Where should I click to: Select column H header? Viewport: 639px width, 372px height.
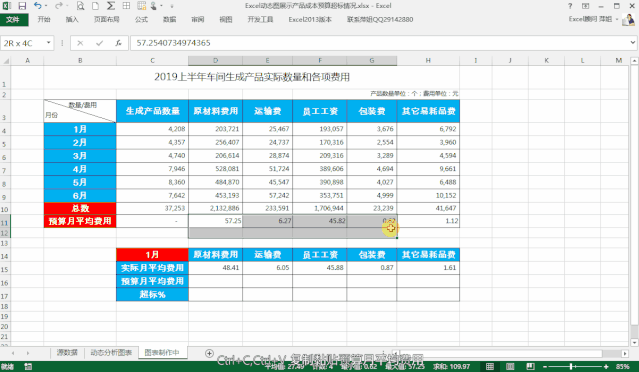pos(428,61)
